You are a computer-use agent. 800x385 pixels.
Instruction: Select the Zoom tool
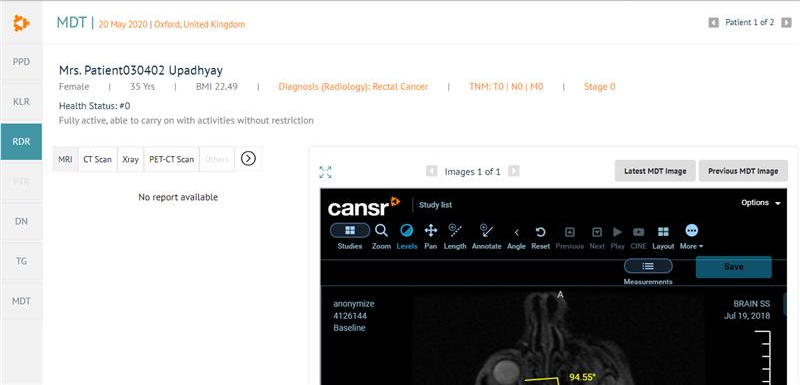point(381,237)
